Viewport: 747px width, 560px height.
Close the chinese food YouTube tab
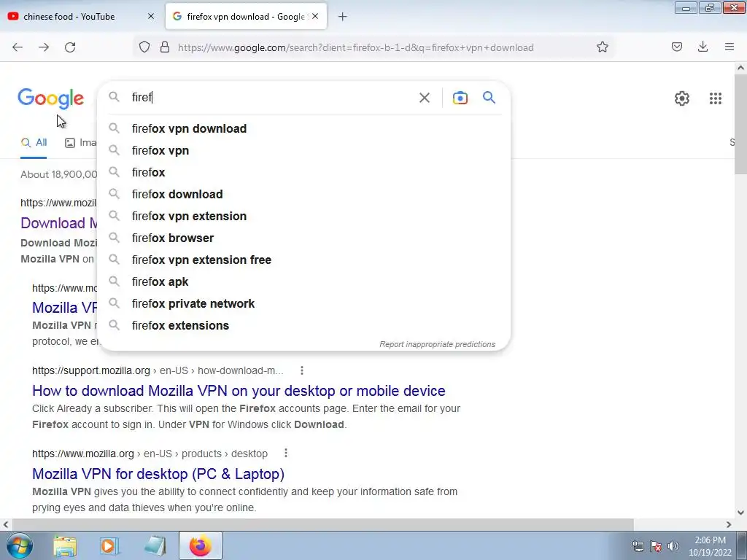(151, 16)
